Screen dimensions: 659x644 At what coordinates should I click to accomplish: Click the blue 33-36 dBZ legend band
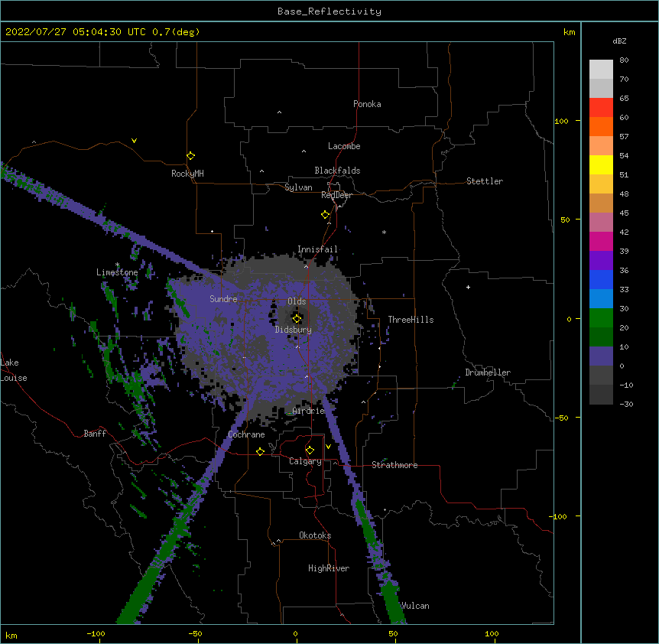point(601,279)
